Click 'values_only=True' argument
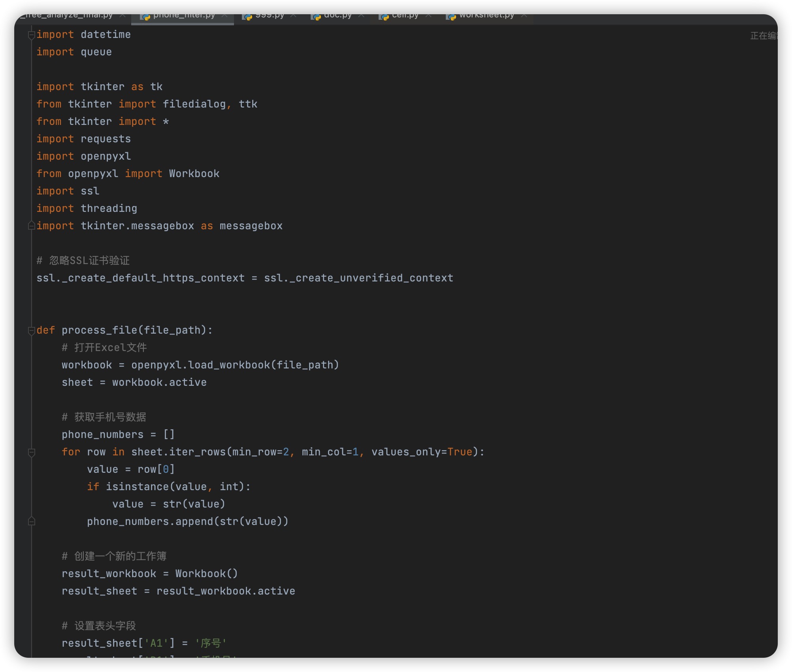Image resolution: width=792 pixels, height=672 pixels. click(x=422, y=452)
